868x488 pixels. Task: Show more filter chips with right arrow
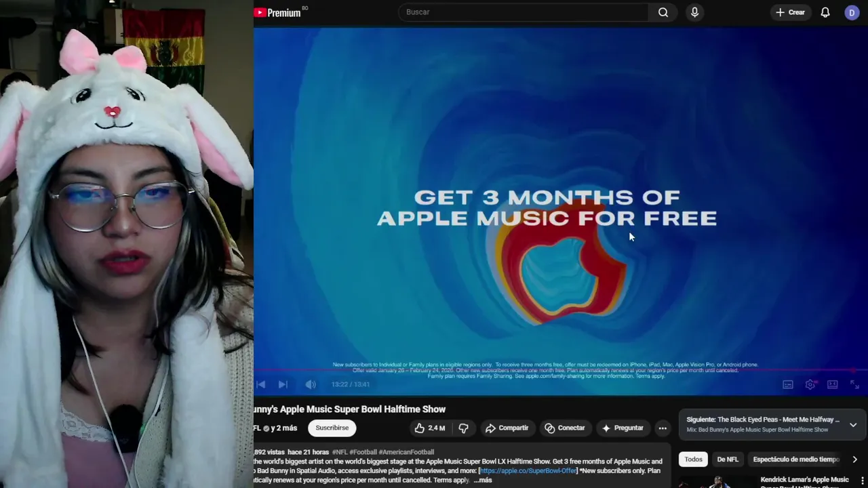(854, 459)
